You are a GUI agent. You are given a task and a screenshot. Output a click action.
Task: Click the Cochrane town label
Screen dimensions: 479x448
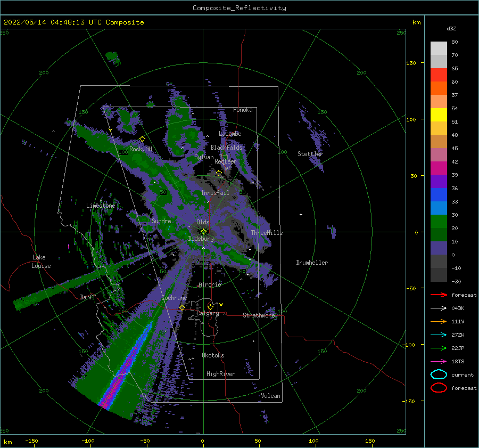tap(174, 298)
